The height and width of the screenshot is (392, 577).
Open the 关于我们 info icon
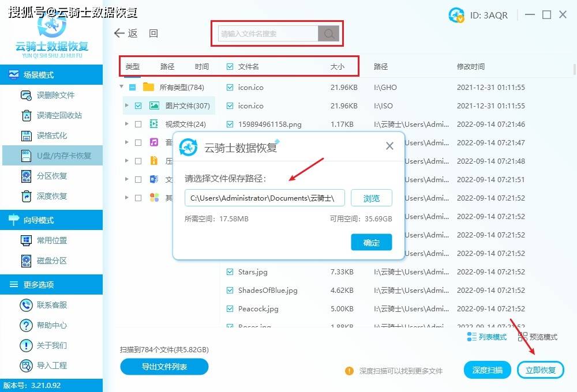[26, 346]
